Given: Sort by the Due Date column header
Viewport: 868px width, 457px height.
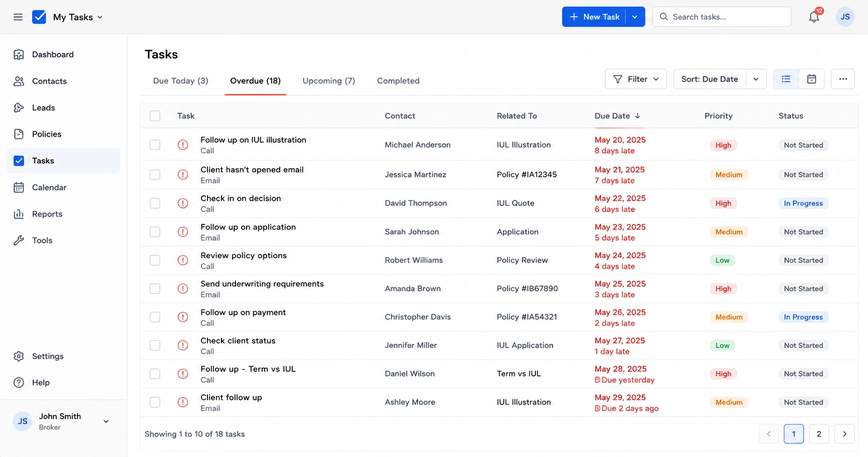Looking at the screenshot, I should pos(617,116).
